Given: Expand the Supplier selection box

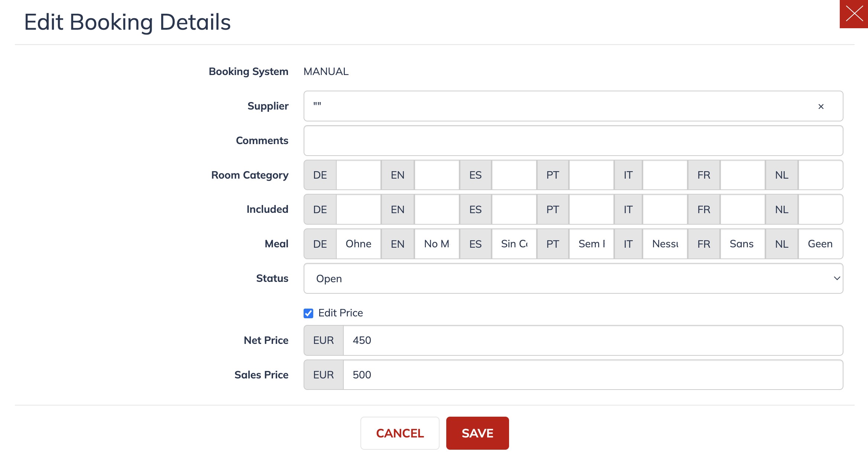Looking at the screenshot, I should [x=557, y=106].
